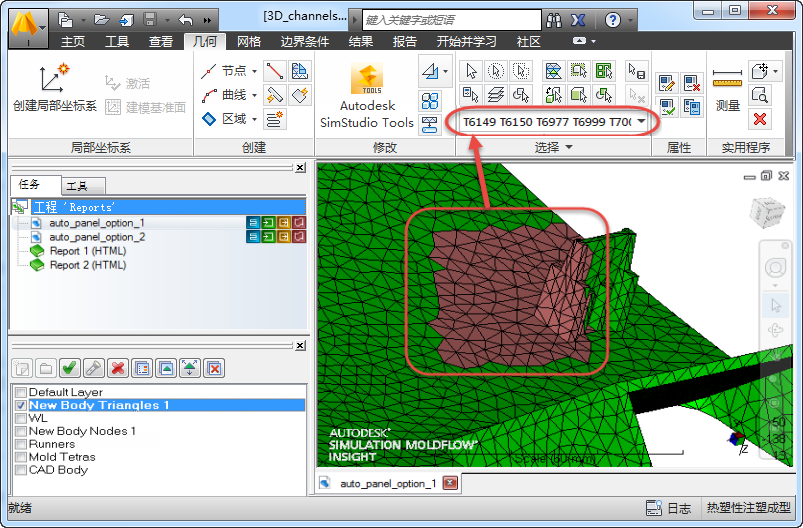Toggle New Body Nodes 1 checkbox
Screen dimensions: 803x528
tap(20, 431)
